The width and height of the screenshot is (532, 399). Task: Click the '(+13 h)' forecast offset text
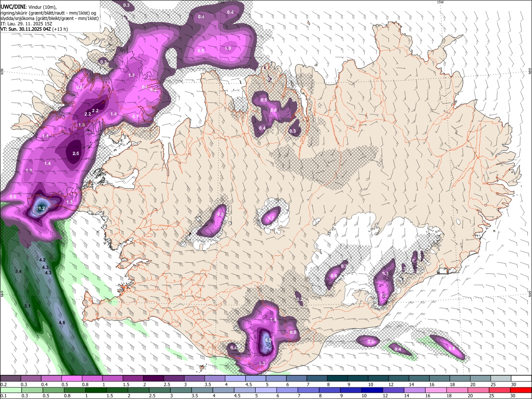pos(60,29)
